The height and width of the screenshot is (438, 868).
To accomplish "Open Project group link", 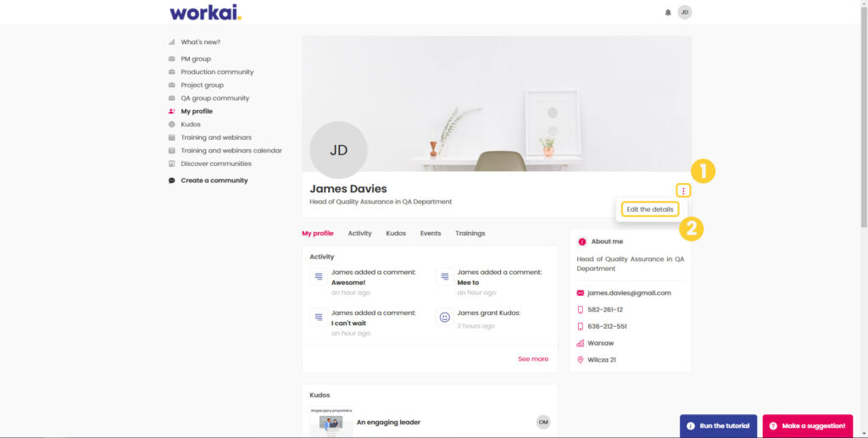I will pos(202,86).
